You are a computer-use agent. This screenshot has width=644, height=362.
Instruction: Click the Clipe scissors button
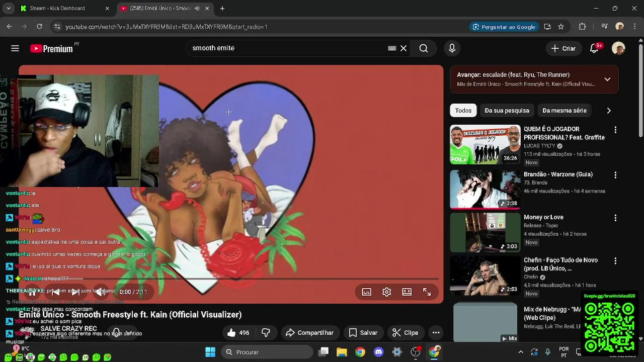(405, 333)
